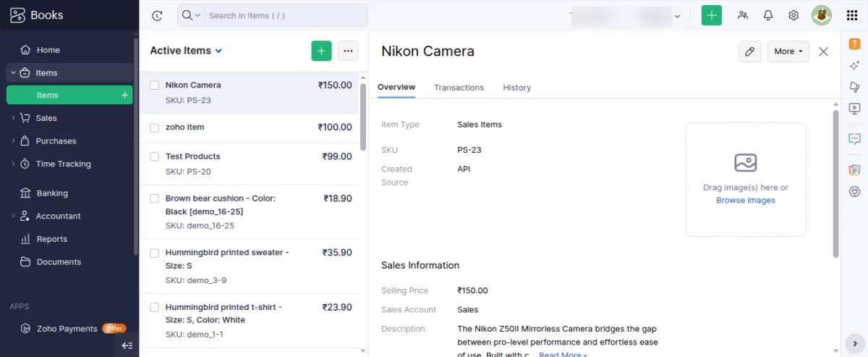Switch to the Overview tab
Screen dimensions: 868x357
click(396, 88)
